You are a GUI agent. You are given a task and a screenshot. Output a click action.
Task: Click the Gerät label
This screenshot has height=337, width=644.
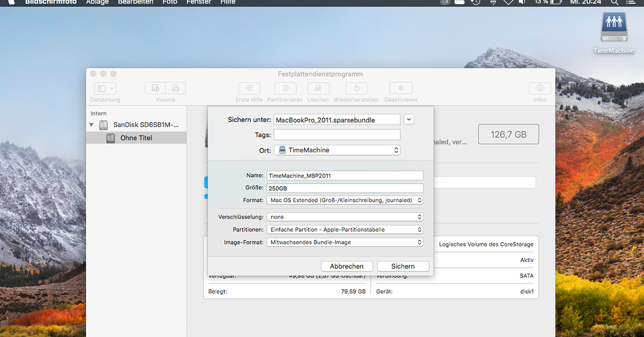tap(384, 291)
